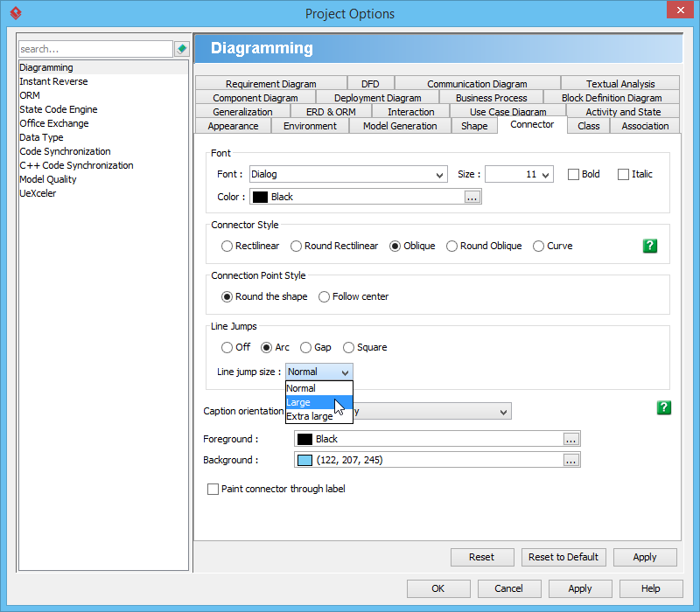Viewport: 700px width, 612px height.
Task: Close the Project Options dialog
Action: 680,10
